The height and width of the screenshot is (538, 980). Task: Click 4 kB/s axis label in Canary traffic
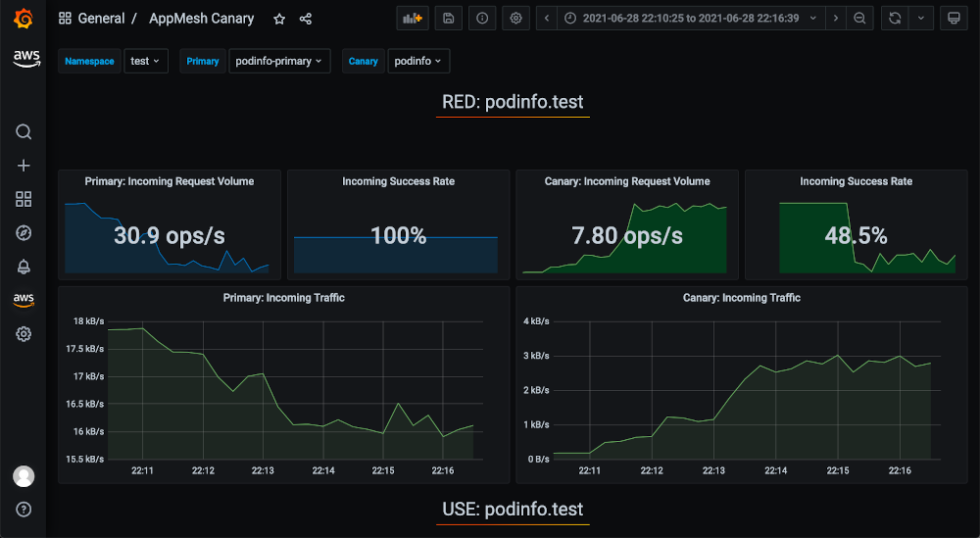(x=536, y=321)
